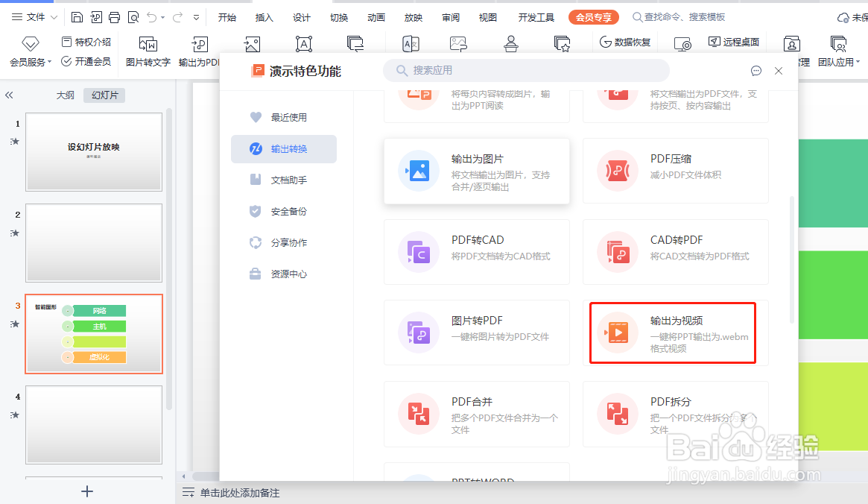The image size is (868, 504).
Task: Click the Export to PDF quick icon
Action: click(96, 17)
